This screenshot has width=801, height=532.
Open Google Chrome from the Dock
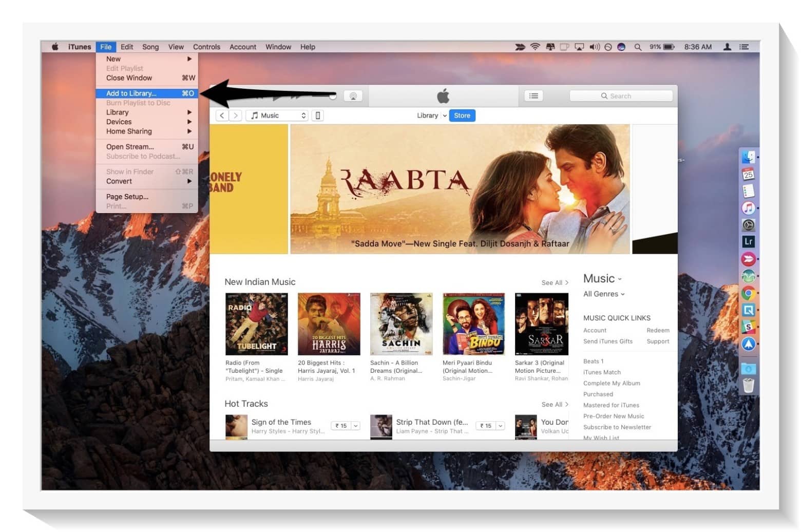point(749,293)
